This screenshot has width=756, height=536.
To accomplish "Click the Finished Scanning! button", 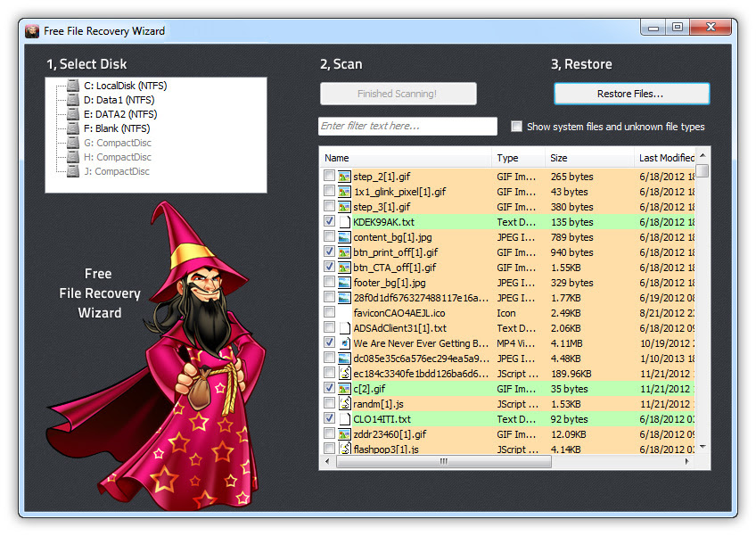I will coord(398,94).
